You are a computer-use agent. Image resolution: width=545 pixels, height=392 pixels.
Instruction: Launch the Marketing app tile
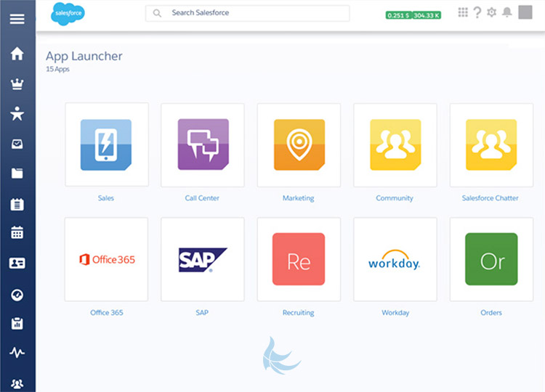pos(299,145)
